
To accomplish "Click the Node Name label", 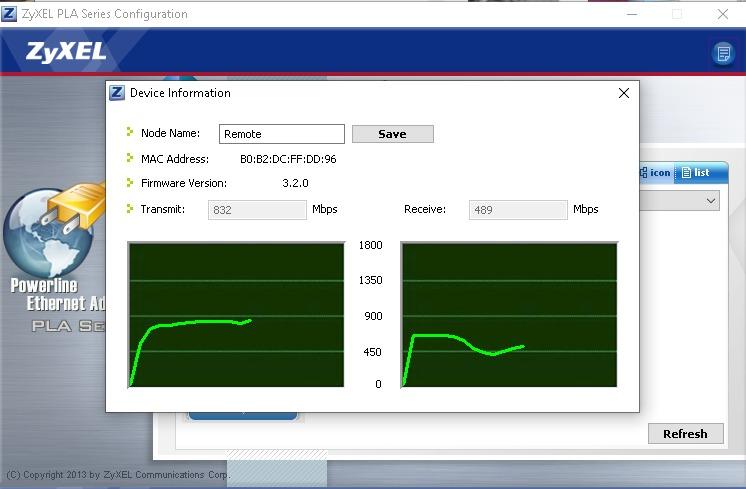I will pos(170,133).
